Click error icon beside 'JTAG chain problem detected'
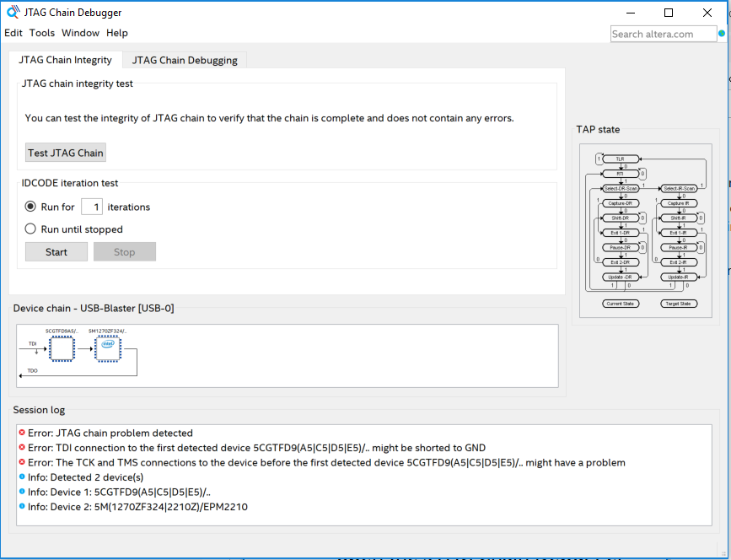Viewport: 731px width, 560px height. coord(22,433)
